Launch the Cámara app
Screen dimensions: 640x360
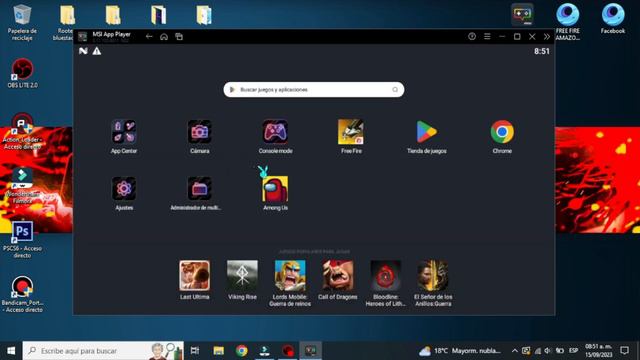coord(200,132)
